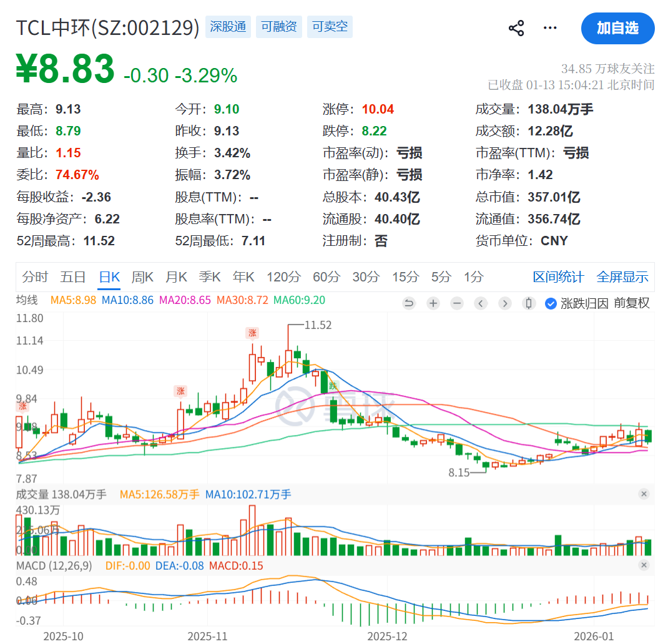The image size is (658, 644).
Task: Close the MACD indicator panel
Action: coord(644,565)
